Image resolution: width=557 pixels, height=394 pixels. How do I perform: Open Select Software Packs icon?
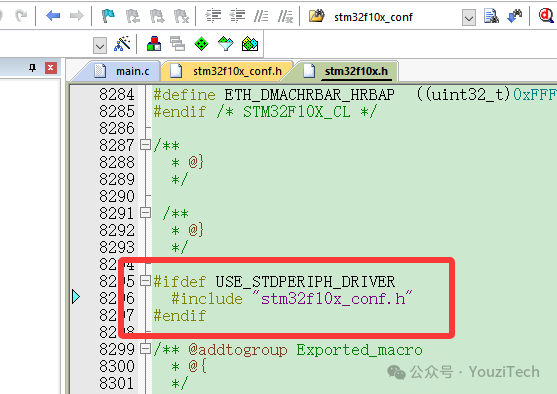(x=226, y=44)
